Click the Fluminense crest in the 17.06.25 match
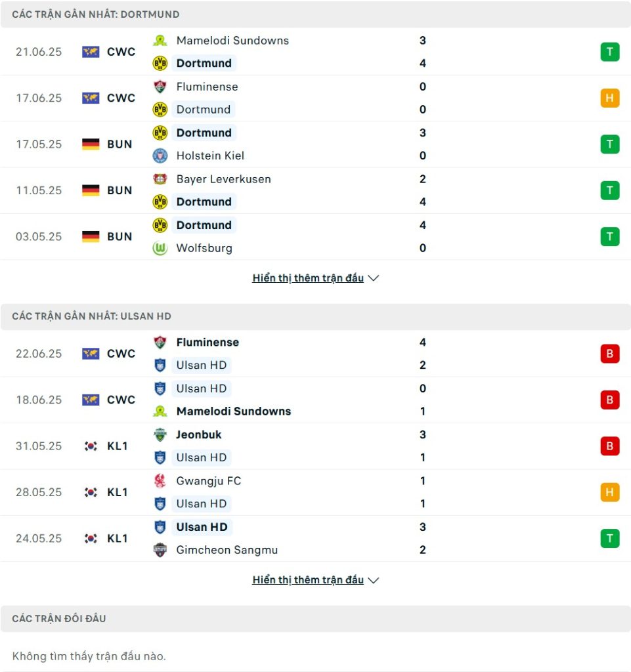Image resolution: width=631 pixels, height=672 pixels. (160, 87)
